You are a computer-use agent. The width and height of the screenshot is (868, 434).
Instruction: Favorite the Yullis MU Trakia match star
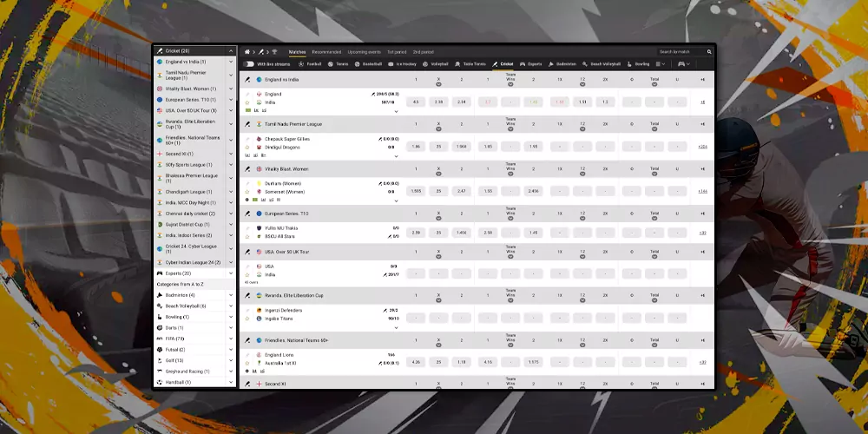247,236
